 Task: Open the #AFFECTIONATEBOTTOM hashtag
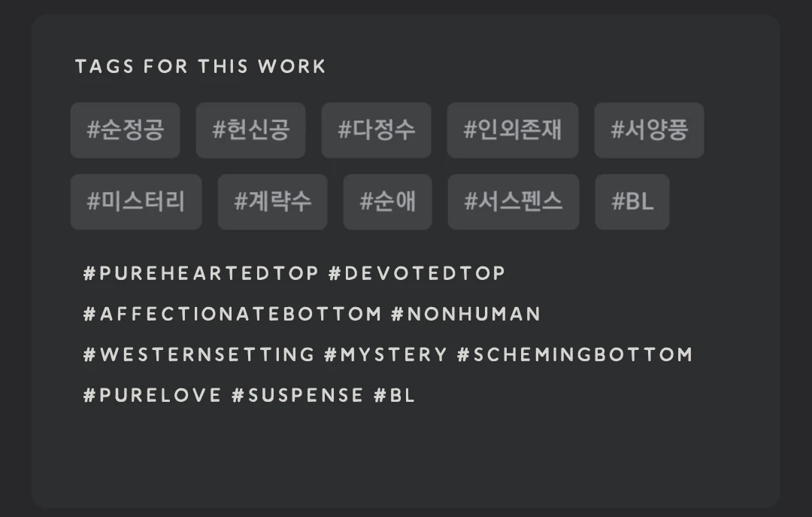point(232,314)
